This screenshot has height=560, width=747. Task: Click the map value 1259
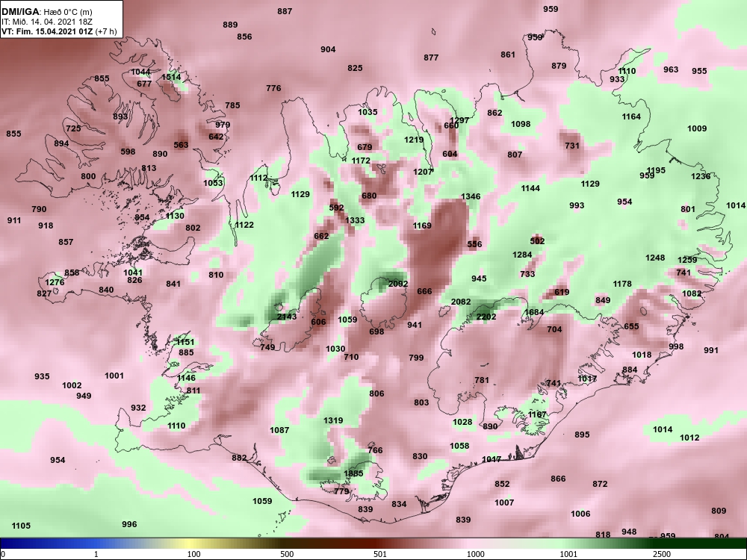(x=687, y=260)
